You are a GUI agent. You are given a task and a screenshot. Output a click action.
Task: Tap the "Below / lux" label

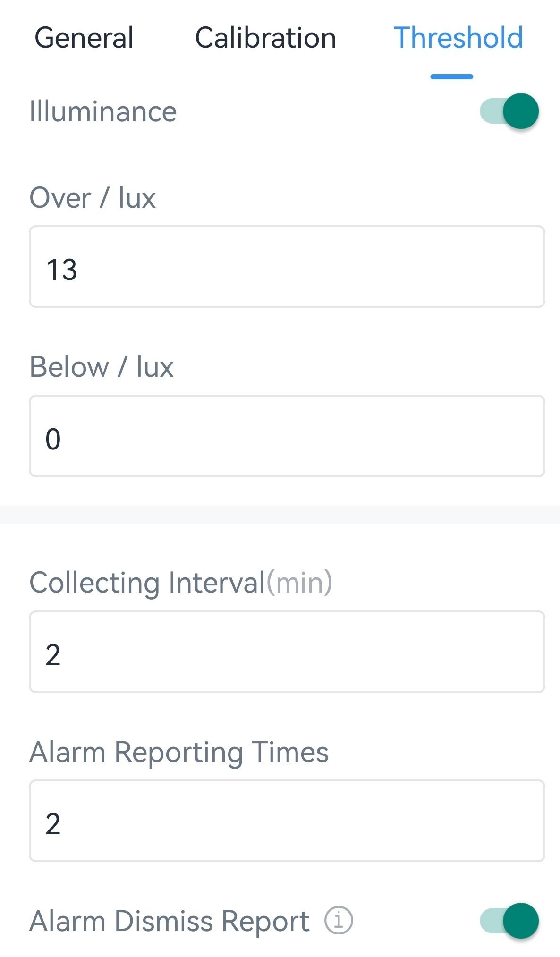click(102, 367)
